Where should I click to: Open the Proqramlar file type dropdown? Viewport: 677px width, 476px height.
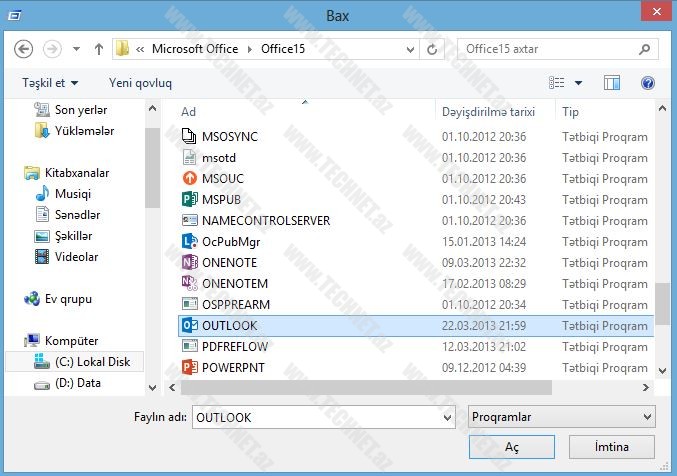[561, 415]
